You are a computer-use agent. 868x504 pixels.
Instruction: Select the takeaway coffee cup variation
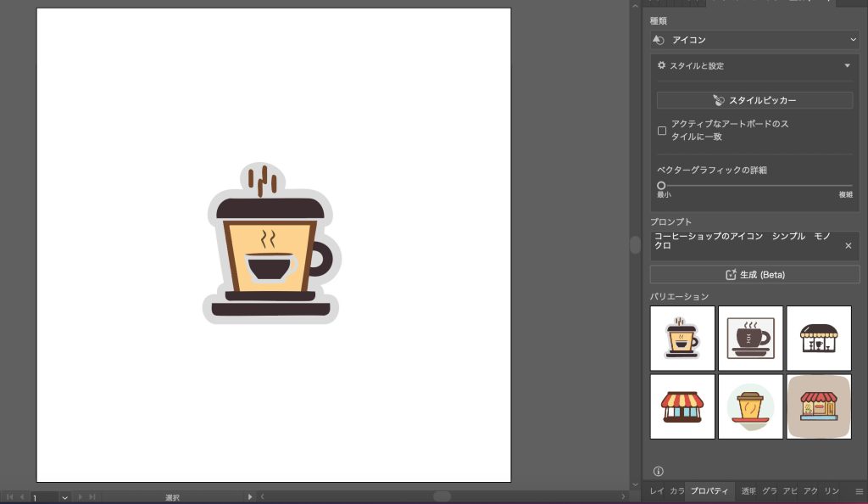tap(750, 406)
